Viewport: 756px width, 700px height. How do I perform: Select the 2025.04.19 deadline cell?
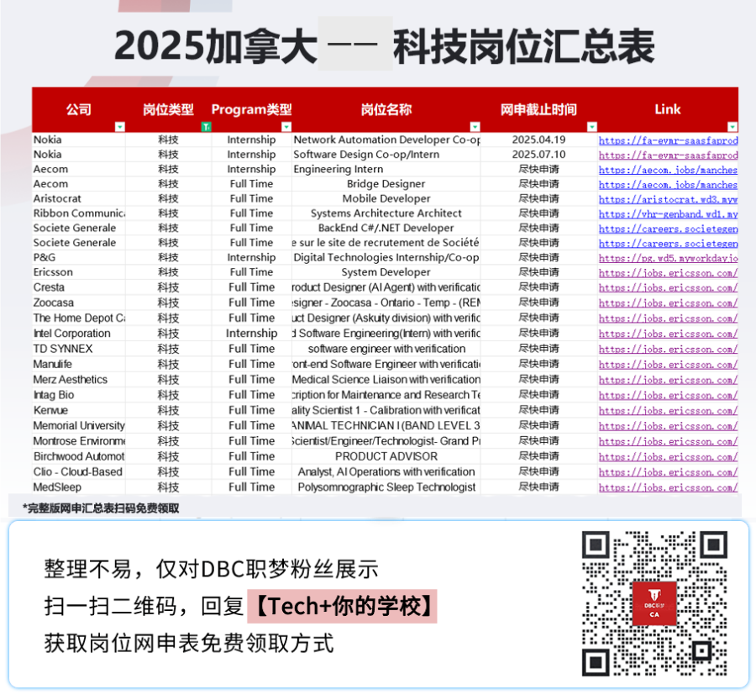pos(538,139)
